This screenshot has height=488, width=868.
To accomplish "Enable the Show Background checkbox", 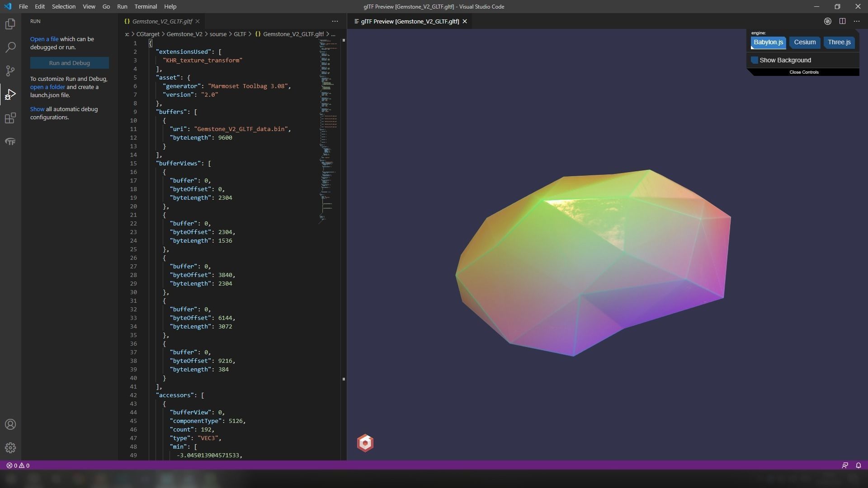I will click(755, 60).
